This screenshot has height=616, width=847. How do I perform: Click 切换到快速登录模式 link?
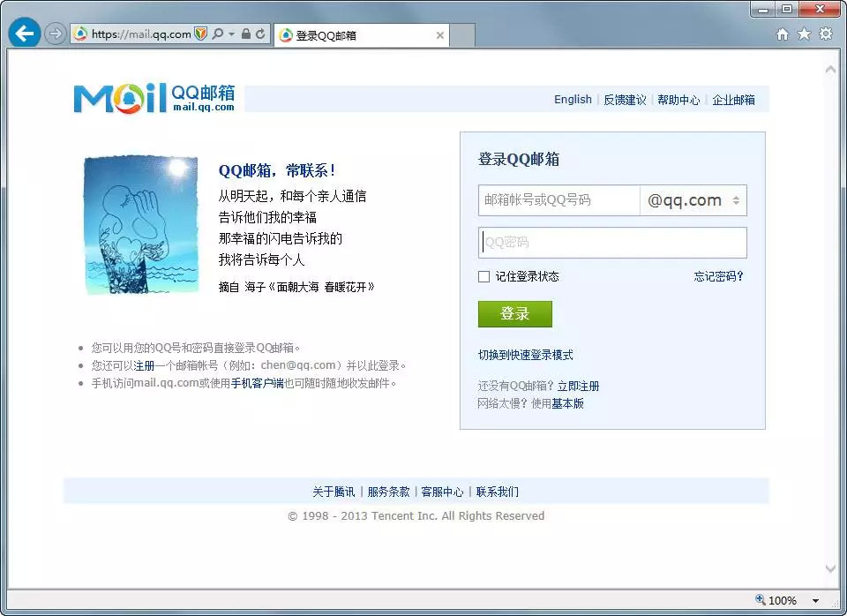tap(526, 355)
